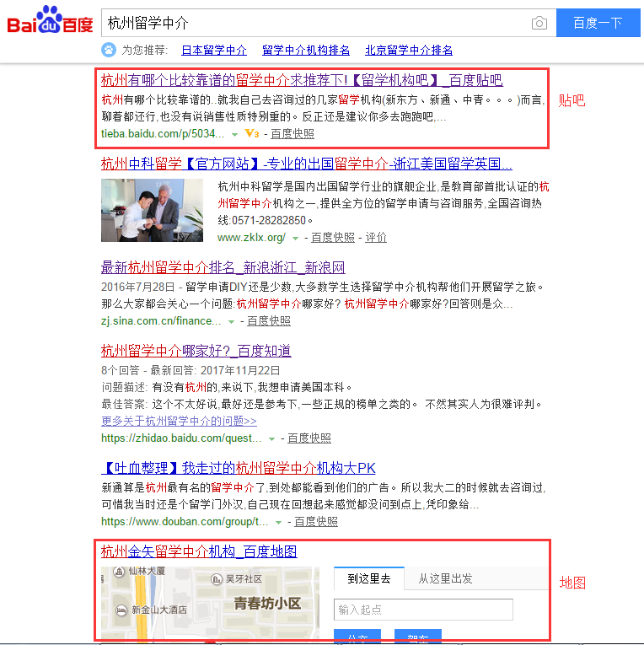Expand dropdown arrow beside www.zklx.org URL

295,238
